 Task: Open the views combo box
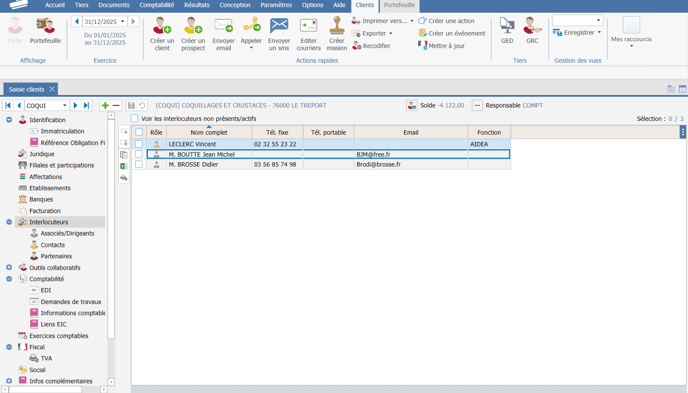click(x=578, y=20)
